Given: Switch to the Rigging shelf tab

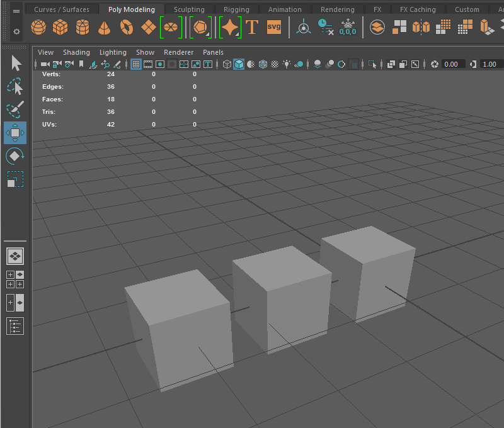Looking at the screenshot, I should (x=236, y=9).
